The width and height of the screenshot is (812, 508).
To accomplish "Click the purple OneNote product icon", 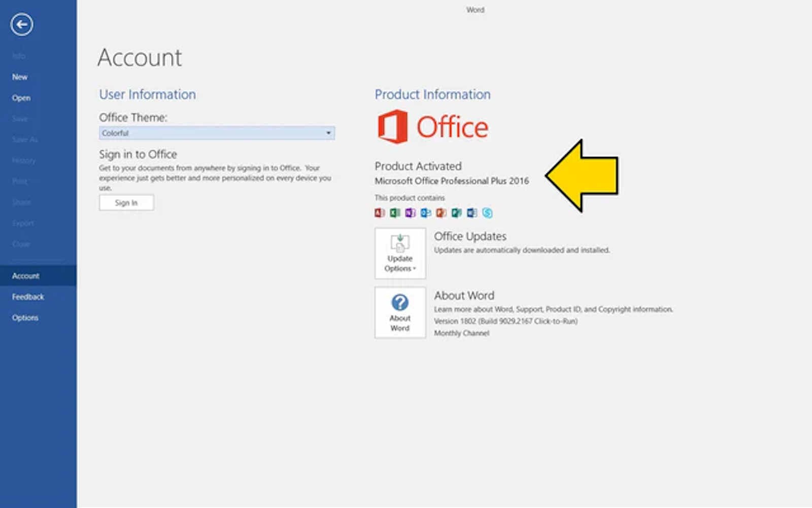I will click(410, 213).
